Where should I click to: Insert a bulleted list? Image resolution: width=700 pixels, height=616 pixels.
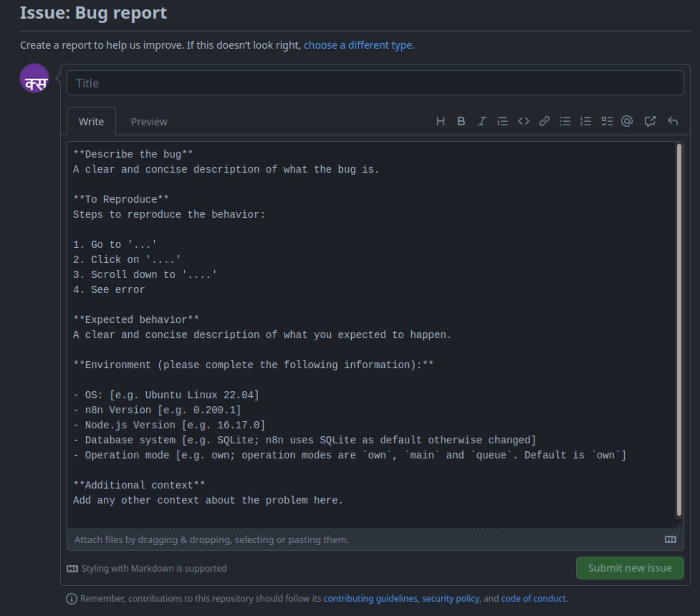(565, 121)
